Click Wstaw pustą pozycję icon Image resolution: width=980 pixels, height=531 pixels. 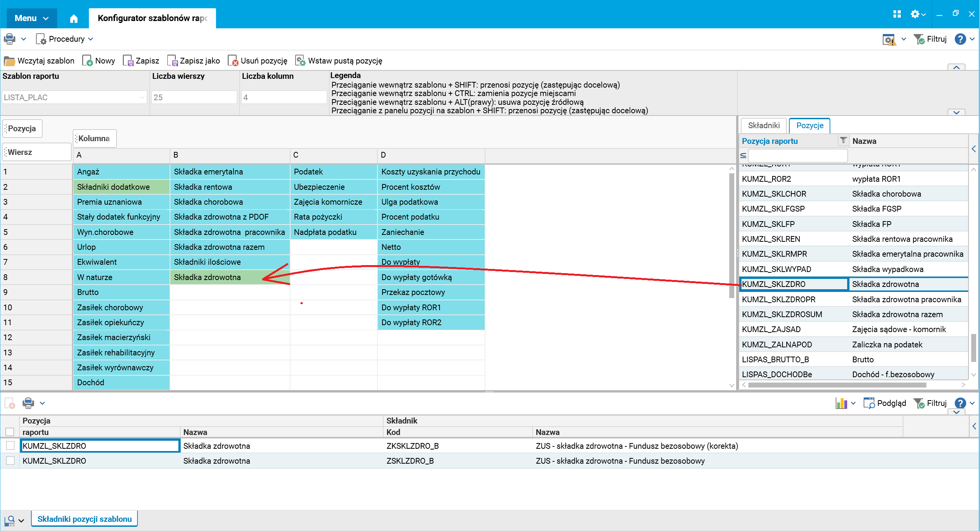click(x=300, y=61)
